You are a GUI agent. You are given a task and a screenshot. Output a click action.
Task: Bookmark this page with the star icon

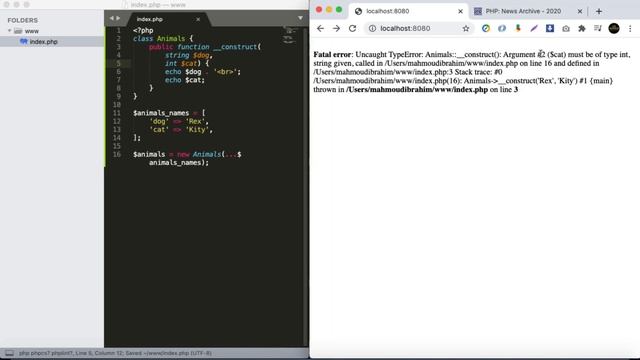tap(466, 28)
